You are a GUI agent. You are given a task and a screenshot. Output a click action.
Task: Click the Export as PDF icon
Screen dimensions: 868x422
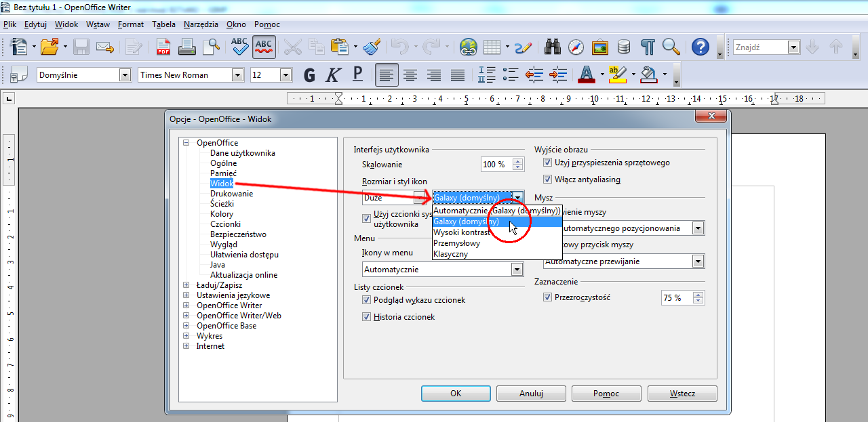(x=163, y=47)
